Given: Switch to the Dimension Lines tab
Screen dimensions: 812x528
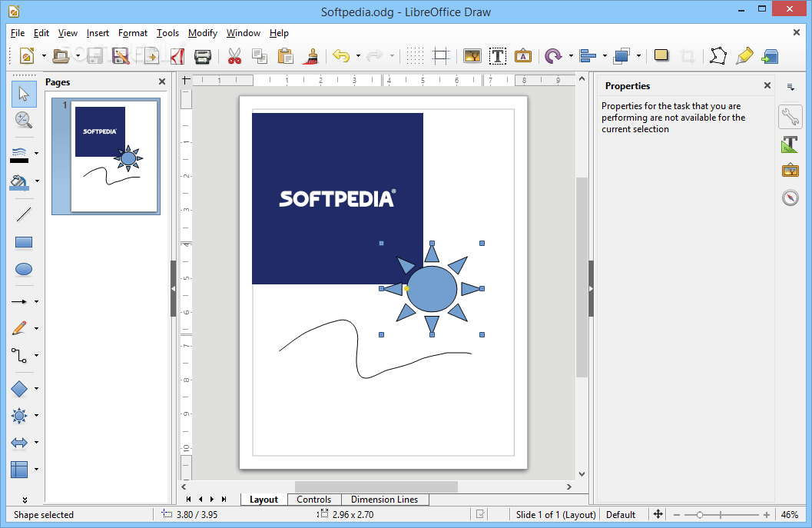Looking at the screenshot, I should coord(384,500).
